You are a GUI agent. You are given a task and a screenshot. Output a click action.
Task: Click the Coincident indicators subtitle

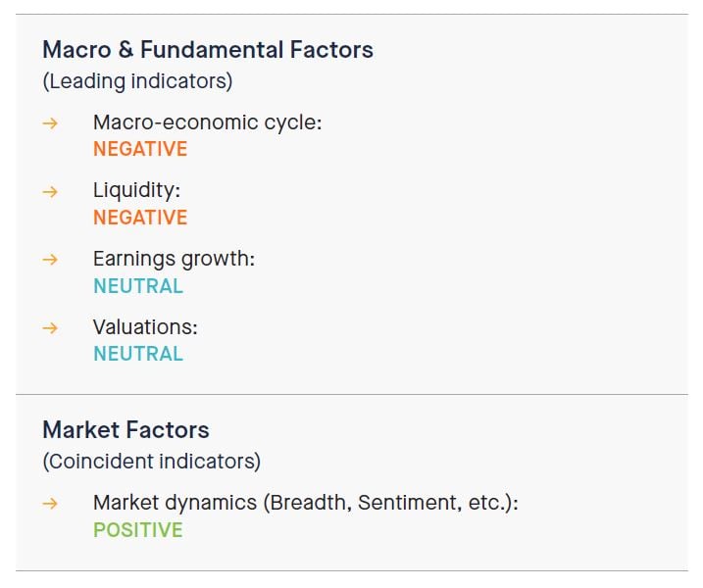tap(151, 461)
